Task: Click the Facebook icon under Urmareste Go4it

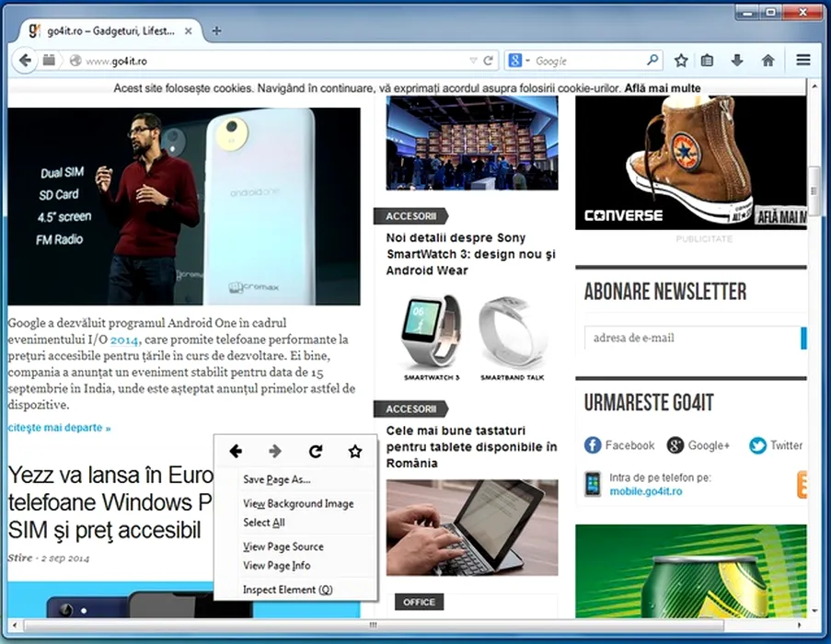Action: pyautogui.click(x=594, y=445)
